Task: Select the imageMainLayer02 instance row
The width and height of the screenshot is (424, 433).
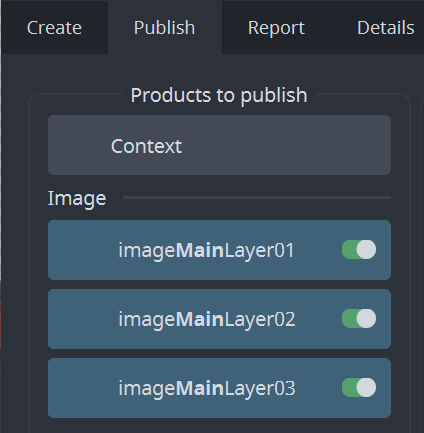Action: 219,319
